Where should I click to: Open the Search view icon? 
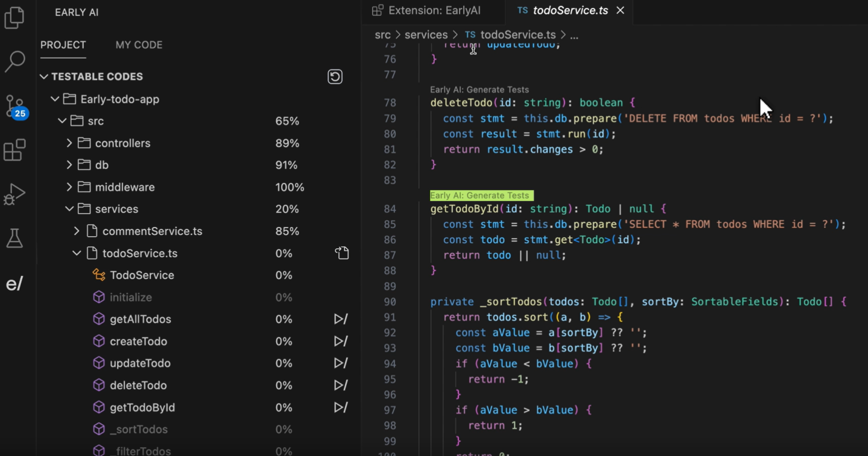pyautogui.click(x=14, y=61)
